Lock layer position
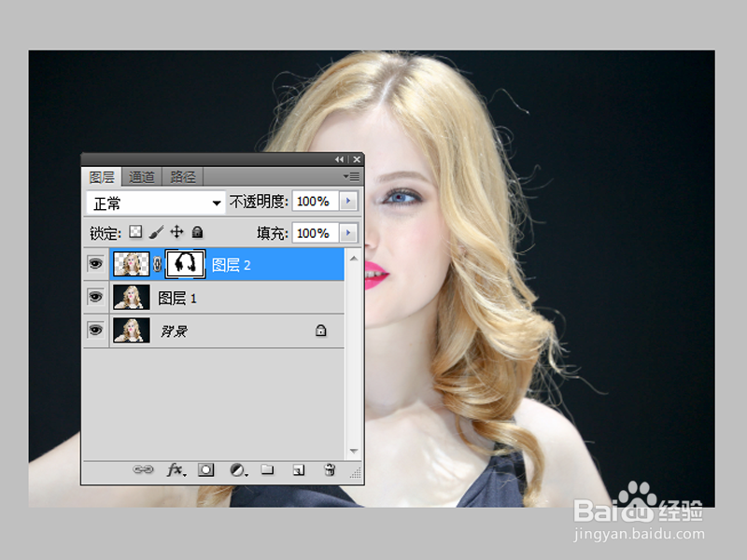 176,231
